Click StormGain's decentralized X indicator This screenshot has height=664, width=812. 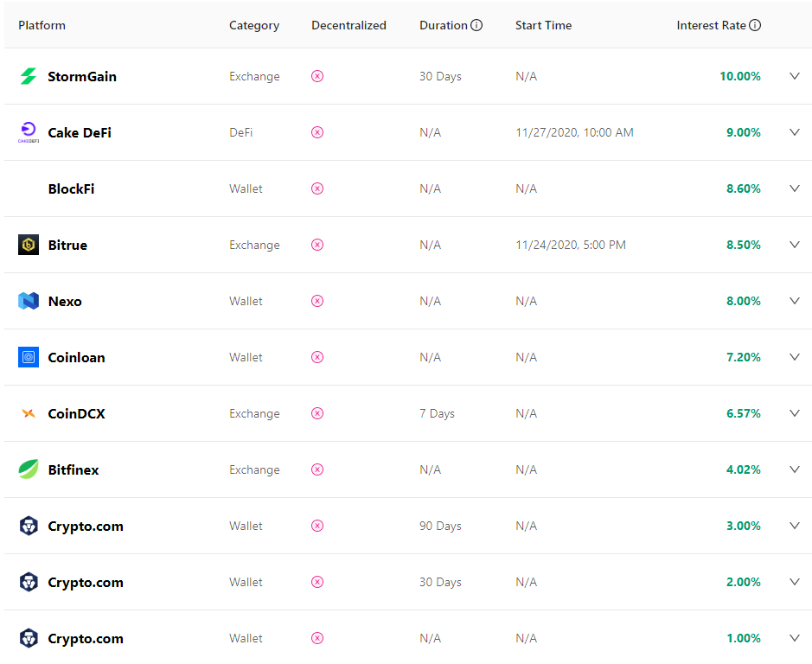point(317,76)
